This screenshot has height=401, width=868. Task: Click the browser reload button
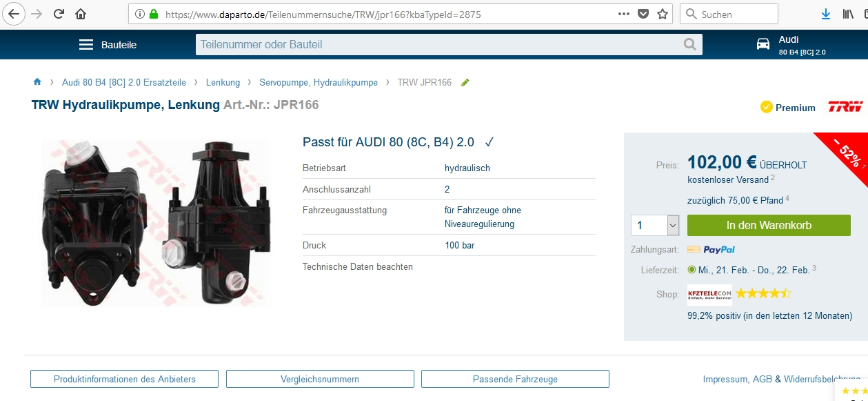[x=59, y=14]
